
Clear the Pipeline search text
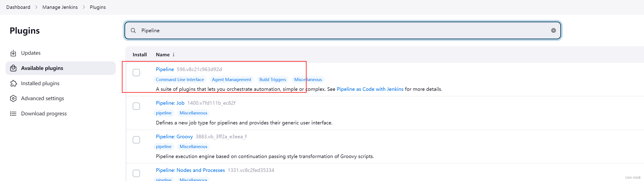point(554,30)
